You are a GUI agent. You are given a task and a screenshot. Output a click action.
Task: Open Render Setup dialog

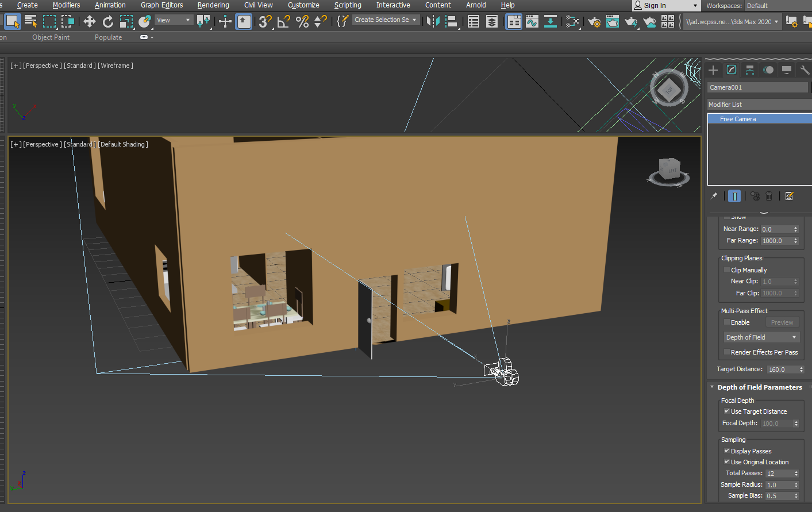tap(594, 22)
